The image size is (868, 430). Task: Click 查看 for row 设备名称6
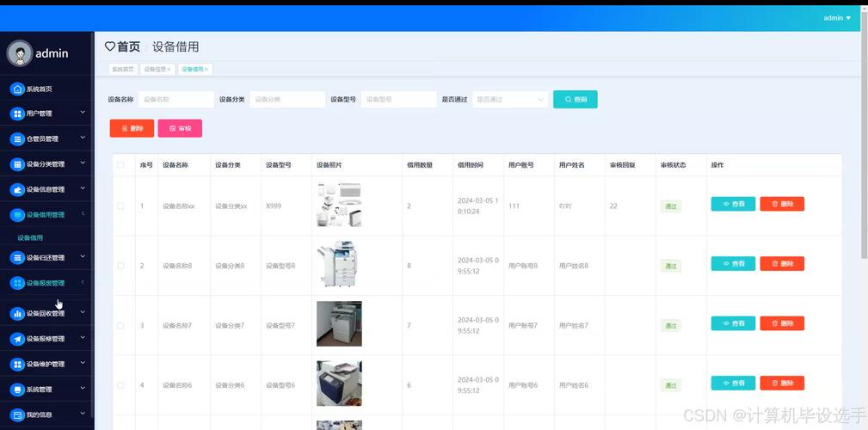733,383
